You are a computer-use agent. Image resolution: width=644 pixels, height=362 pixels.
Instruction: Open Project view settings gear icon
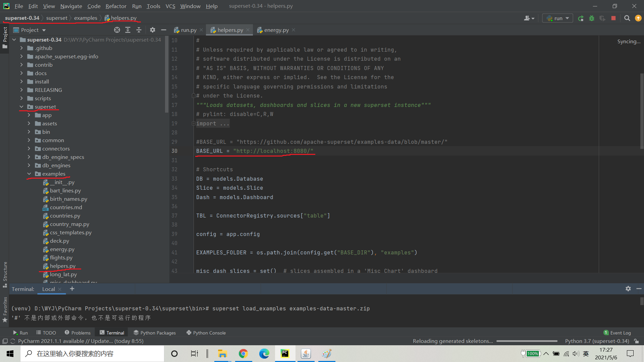(153, 30)
